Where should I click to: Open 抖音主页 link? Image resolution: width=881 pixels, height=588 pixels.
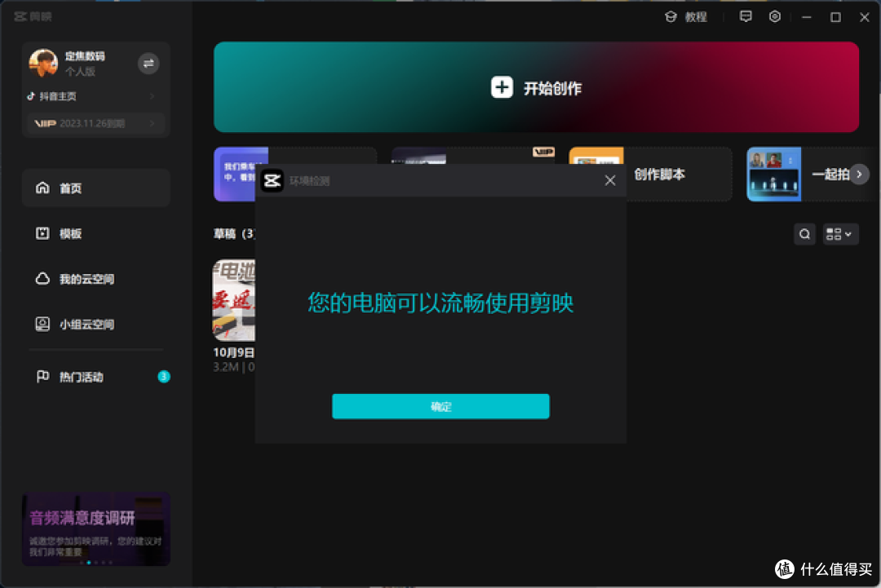(x=91, y=96)
